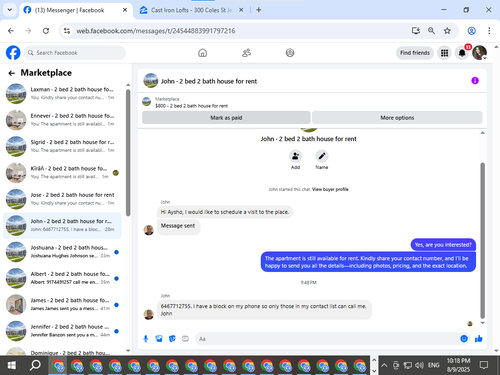The width and height of the screenshot is (500, 375).
Task: Open the Windows Start menu
Action: point(12,365)
